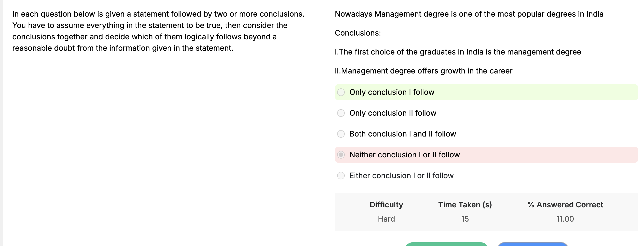Click the 'Hard' difficulty value

(x=386, y=219)
